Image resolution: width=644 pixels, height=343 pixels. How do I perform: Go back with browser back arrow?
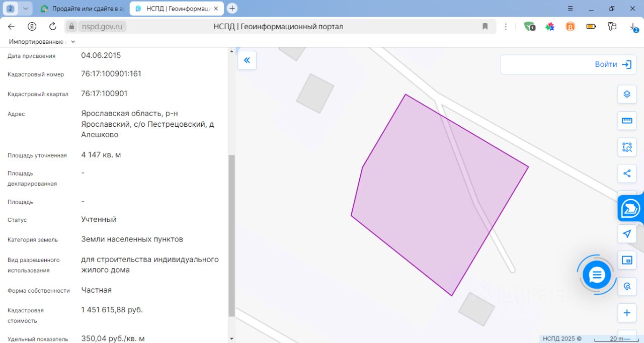coord(12,27)
